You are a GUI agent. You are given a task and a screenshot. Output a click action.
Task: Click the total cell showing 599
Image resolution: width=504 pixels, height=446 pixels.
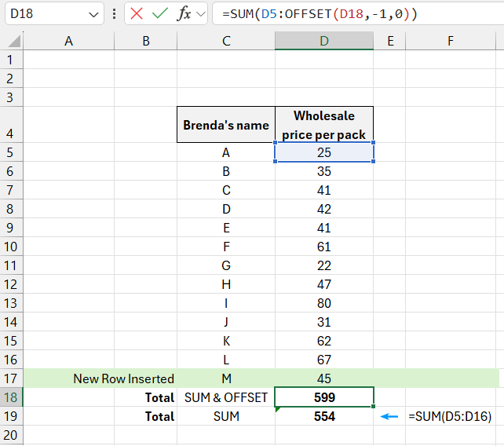point(324,397)
